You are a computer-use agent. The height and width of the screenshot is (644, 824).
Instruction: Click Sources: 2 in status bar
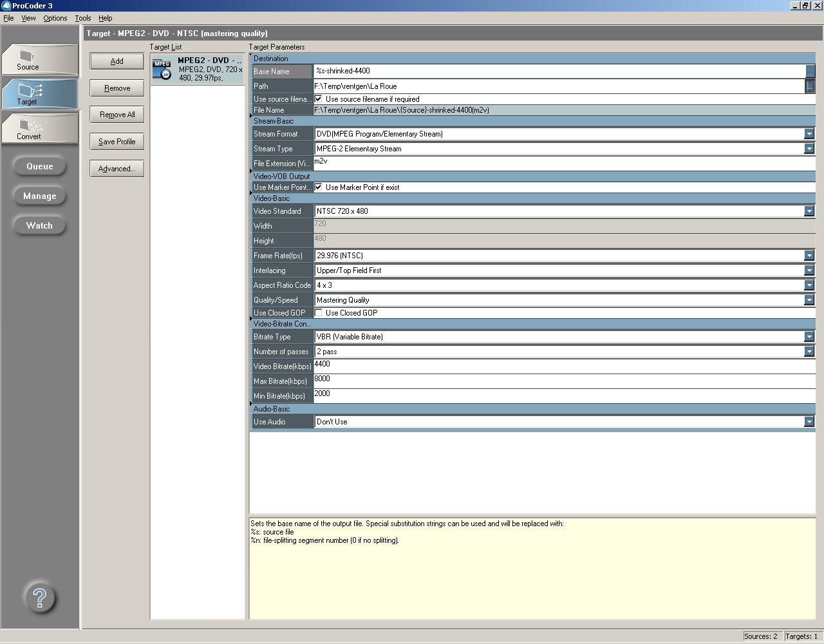pyautogui.click(x=761, y=636)
